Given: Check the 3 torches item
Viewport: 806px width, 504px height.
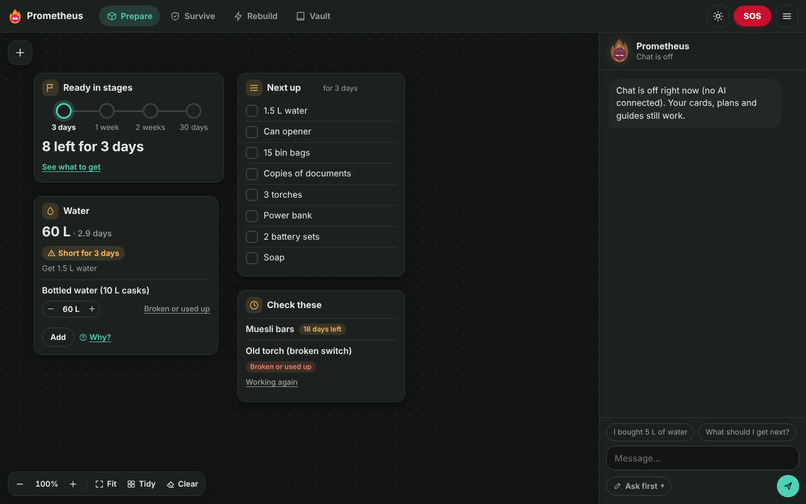Looking at the screenshot, I should coord(252,195).
